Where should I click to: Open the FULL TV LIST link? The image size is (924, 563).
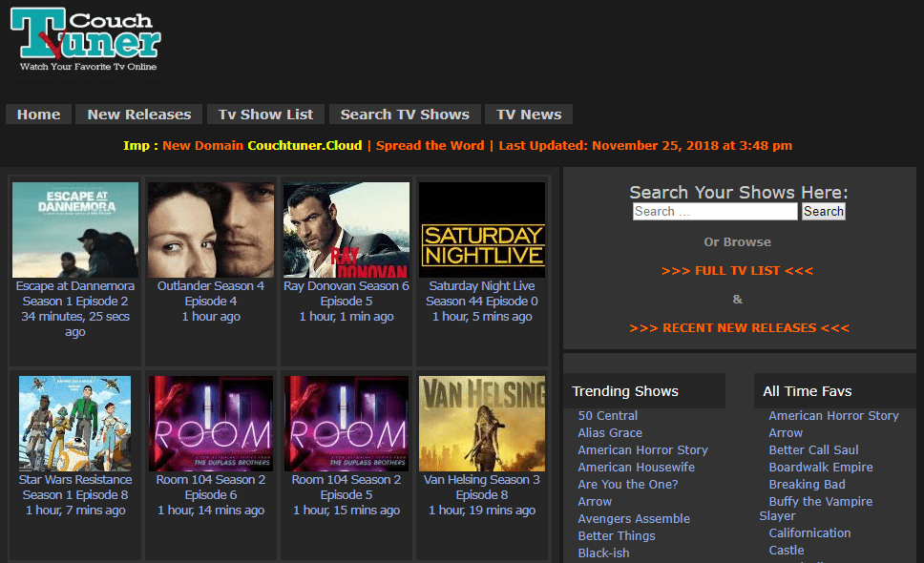coord(737,270)
